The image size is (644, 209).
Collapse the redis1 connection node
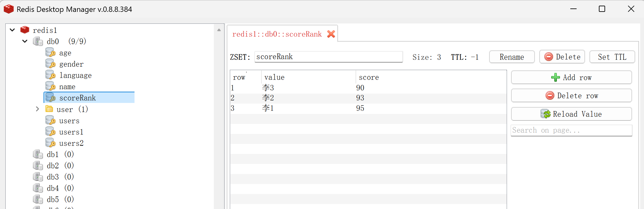[12, 30]
